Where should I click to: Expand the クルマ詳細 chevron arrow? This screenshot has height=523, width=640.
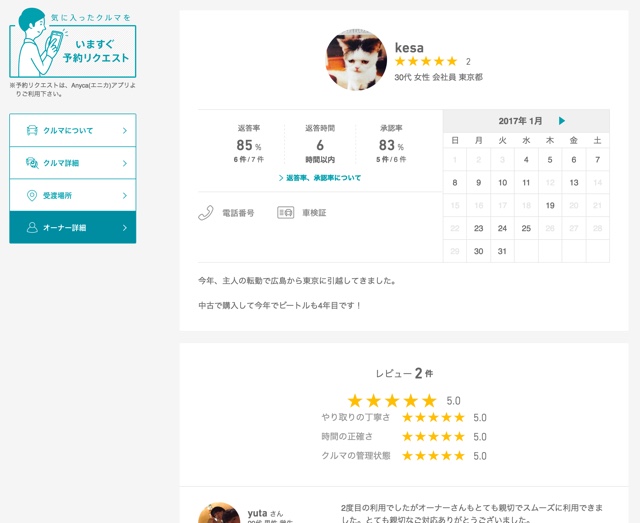(125, 163)
